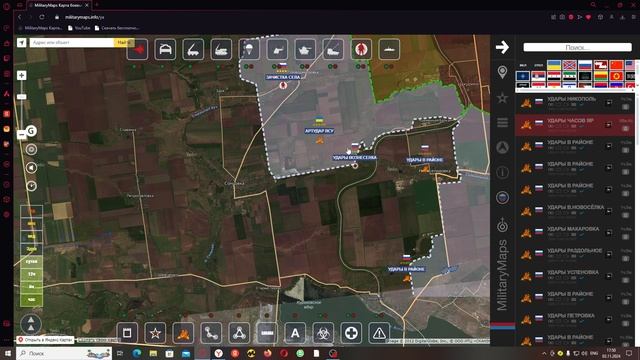Toggle the green dot under the paratrooper icon
Screen dimensions: 640x360
coord(246,66)
